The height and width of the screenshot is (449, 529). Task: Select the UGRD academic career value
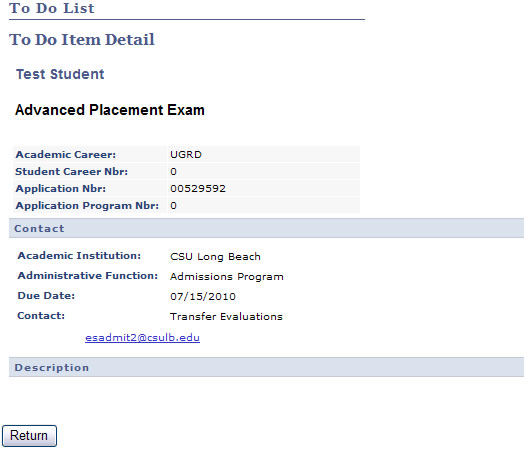(186, 155)
